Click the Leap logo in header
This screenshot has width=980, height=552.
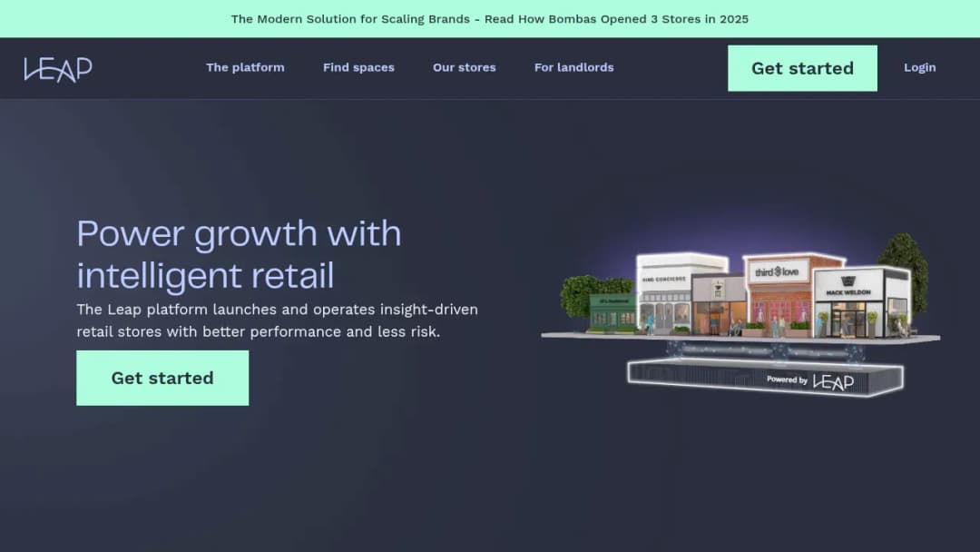(58, 69)
